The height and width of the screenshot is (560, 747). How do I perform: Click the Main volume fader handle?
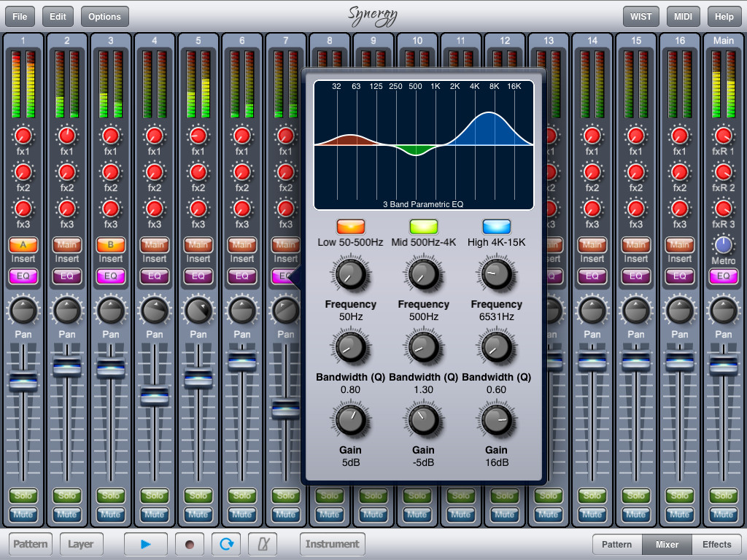pyautogui.click(x=723, y=365)
